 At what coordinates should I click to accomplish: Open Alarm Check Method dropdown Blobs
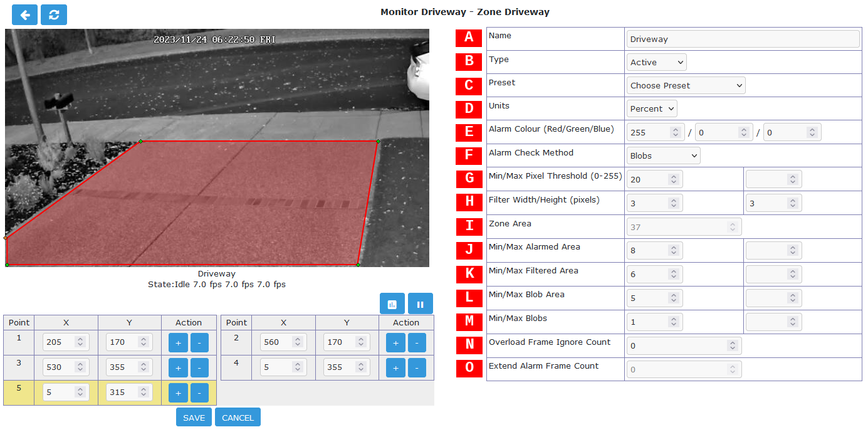664,155
